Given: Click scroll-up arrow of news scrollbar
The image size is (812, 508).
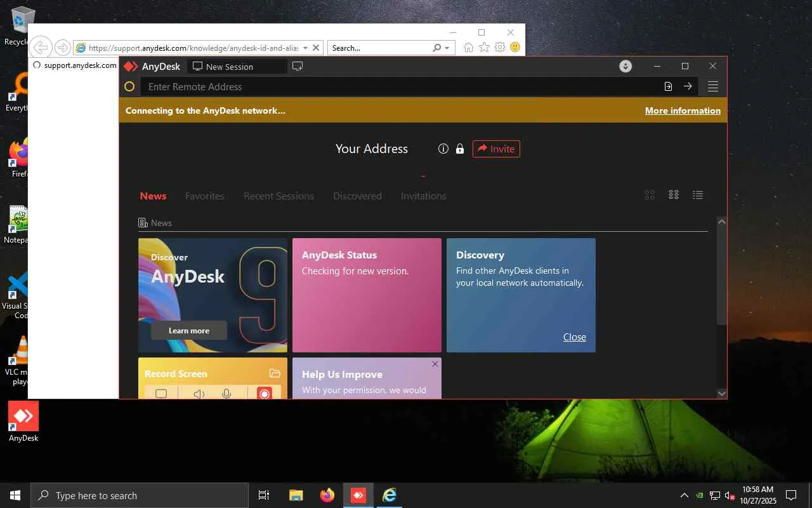Looking at the screenshot, I should tap(721, 221).
